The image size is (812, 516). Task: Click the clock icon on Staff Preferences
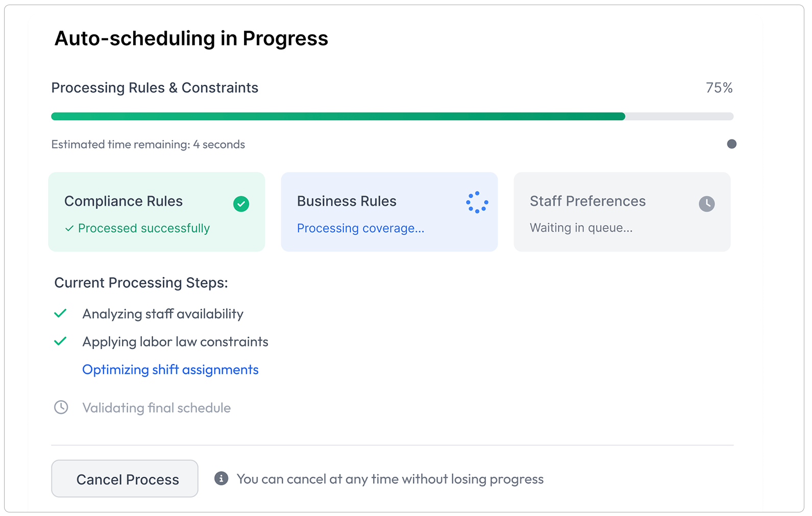point(706,204)
